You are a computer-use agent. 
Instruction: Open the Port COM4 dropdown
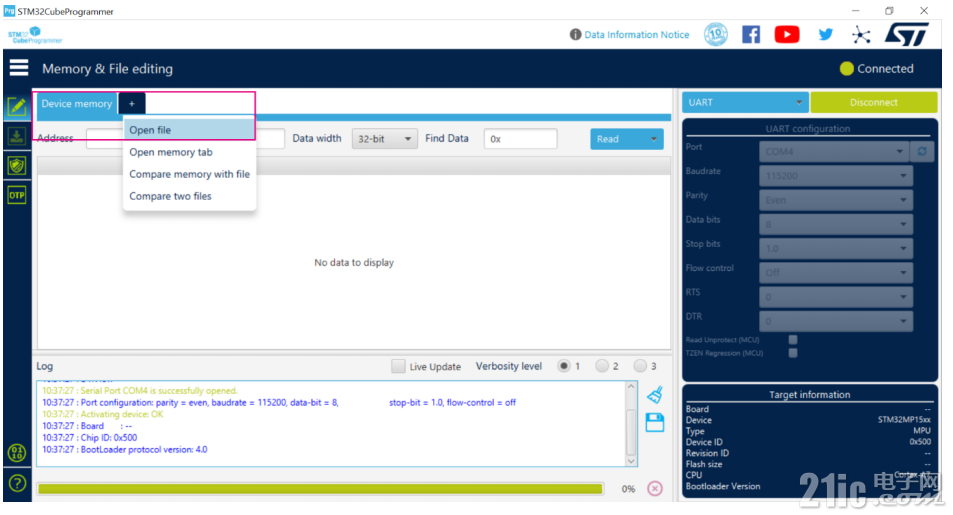834,151
